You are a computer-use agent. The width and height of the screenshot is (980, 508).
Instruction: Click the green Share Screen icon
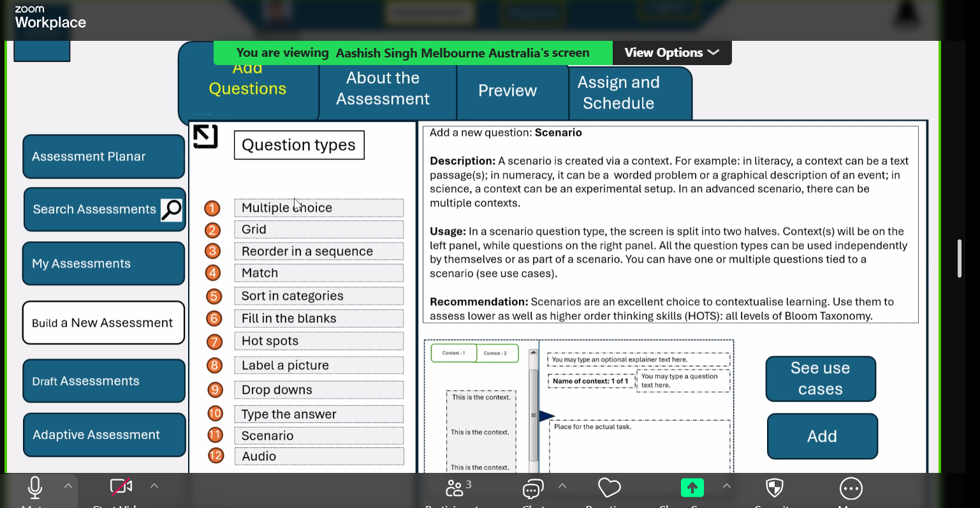[692, 488]
